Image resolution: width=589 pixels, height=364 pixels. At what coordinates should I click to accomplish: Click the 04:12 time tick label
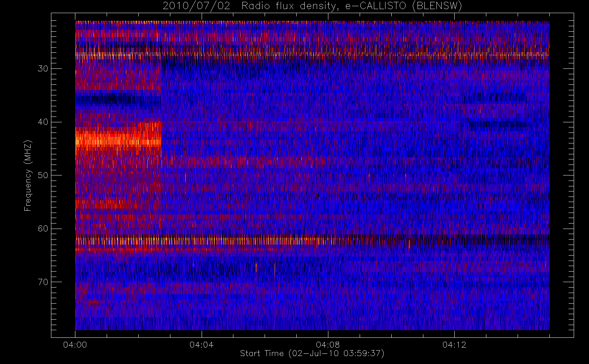(454, 345)
